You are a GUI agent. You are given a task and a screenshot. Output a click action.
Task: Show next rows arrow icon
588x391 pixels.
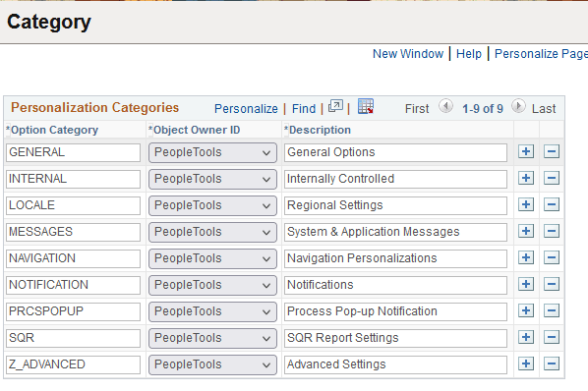pos(518,106)
